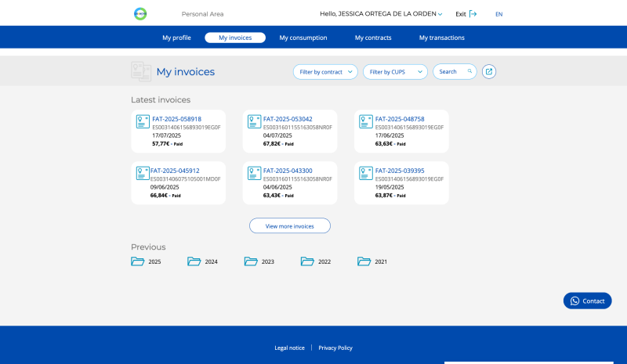Open the 2022 folder icon
Screen dimensions: 627x364
tap(307, 261)
